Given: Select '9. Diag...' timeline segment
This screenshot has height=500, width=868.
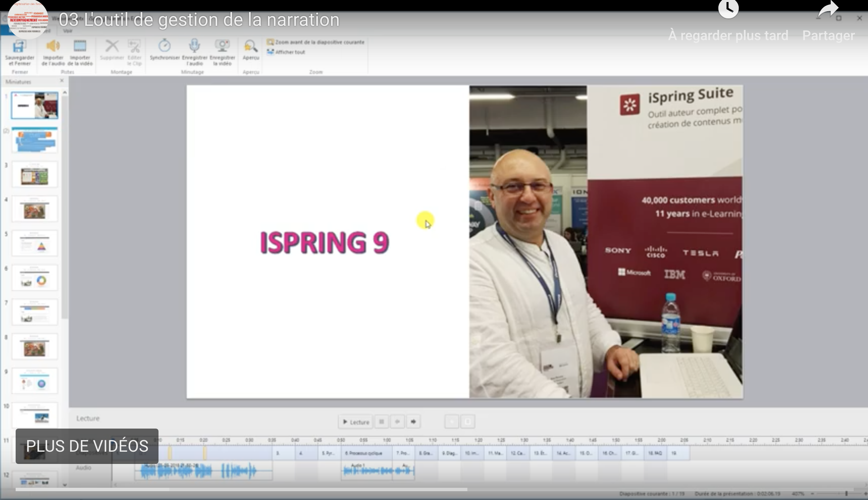Looking at the screenshot, I should (x=449, y=453).
